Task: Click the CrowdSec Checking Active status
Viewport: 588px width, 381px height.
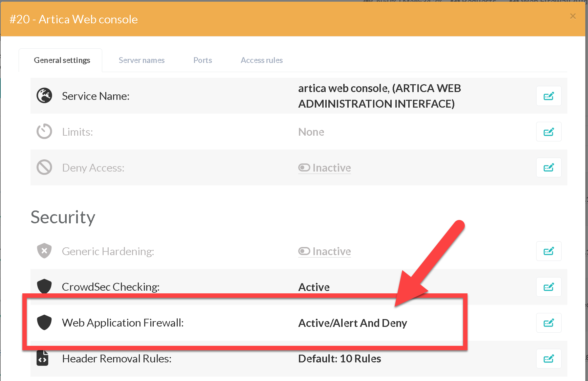Action: tap(314, 287)
